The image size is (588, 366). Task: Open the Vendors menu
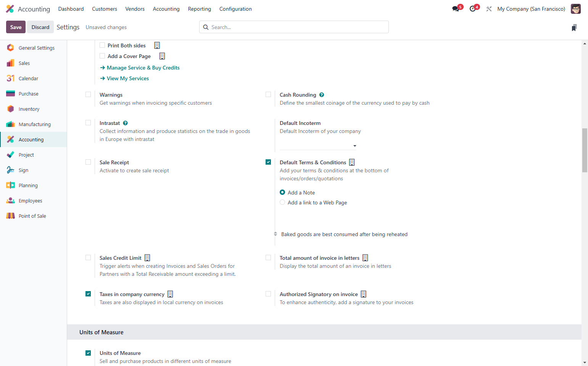pyautogui.click(x=135, y=9)
